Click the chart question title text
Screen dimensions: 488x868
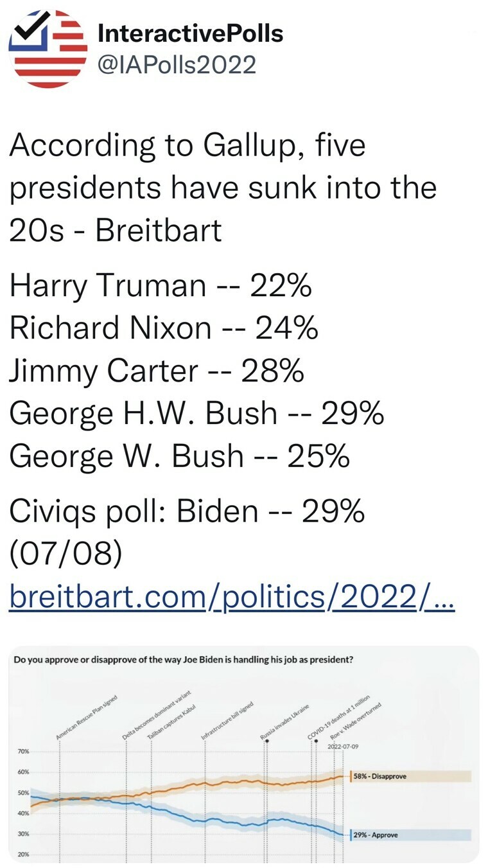point(182,660)
